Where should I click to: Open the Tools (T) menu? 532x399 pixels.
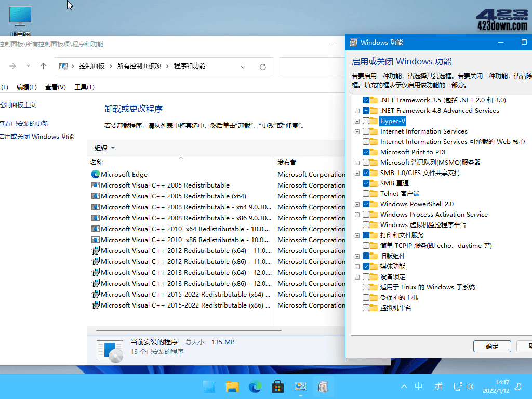pos(84,87)
